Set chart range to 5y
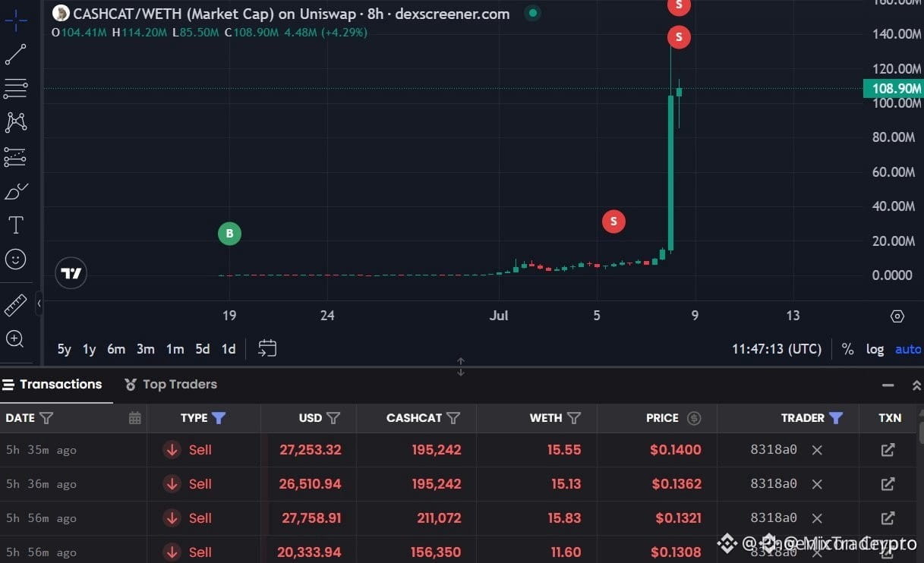Viewport: 924px width, 563px height. coord(65,349)
